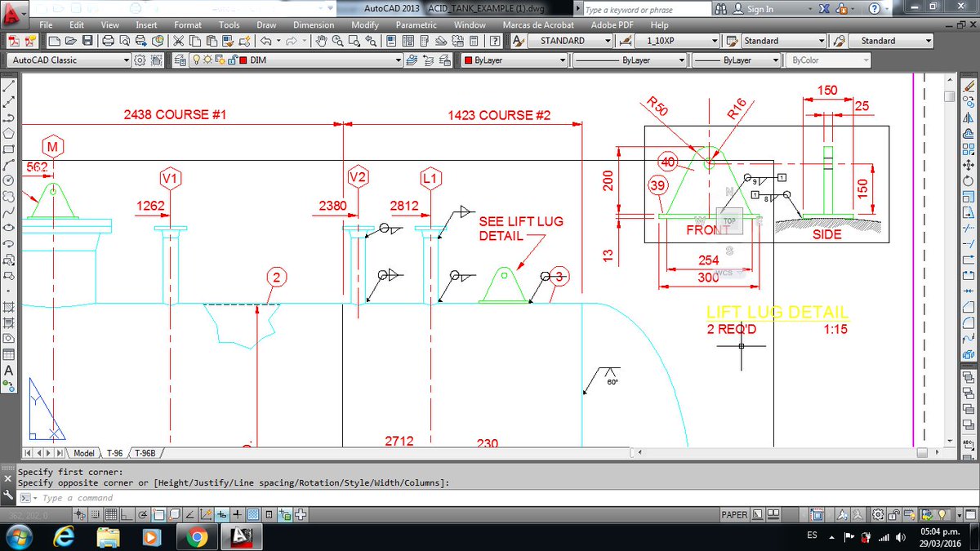Select the Table tool in Draw toolbar

pos(9,355)
